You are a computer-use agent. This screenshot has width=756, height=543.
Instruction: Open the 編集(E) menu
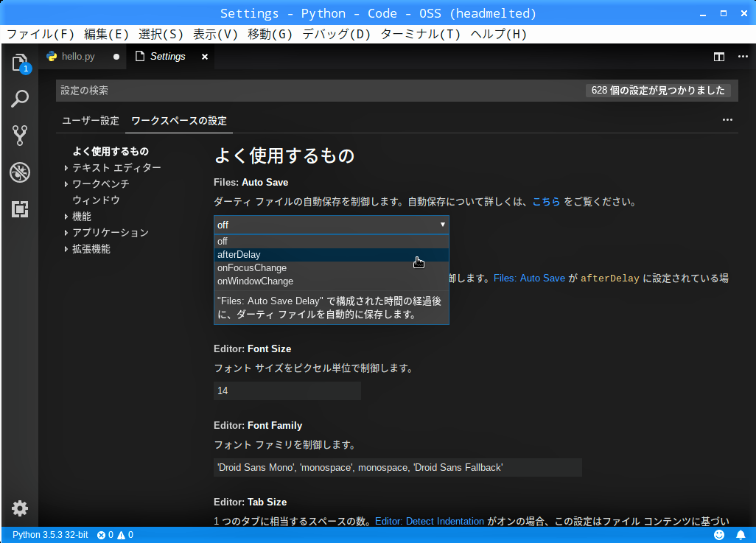click(x=106, y=34)
